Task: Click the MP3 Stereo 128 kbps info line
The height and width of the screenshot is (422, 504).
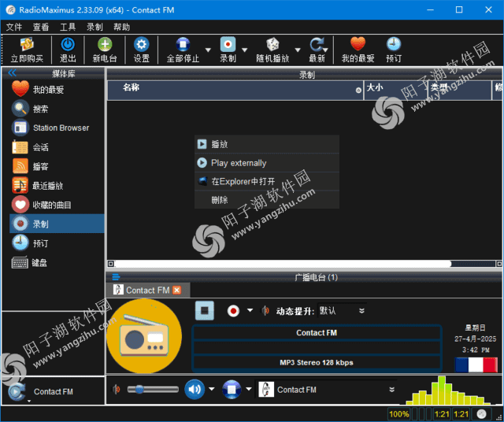Action: point(317,362)
